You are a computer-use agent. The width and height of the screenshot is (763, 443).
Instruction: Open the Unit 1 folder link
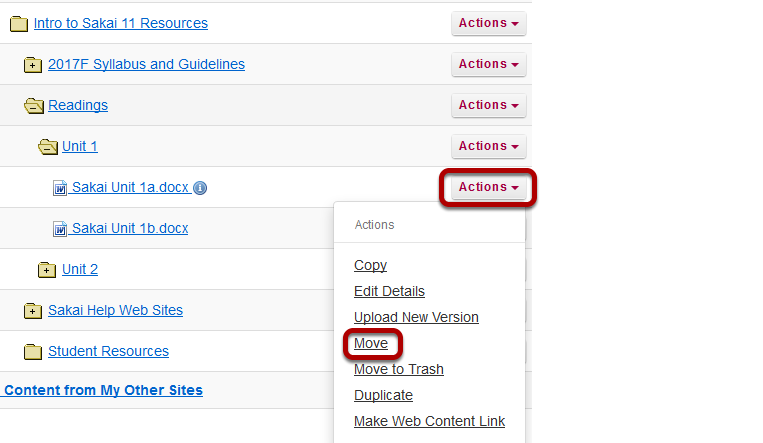coord(80,146)
